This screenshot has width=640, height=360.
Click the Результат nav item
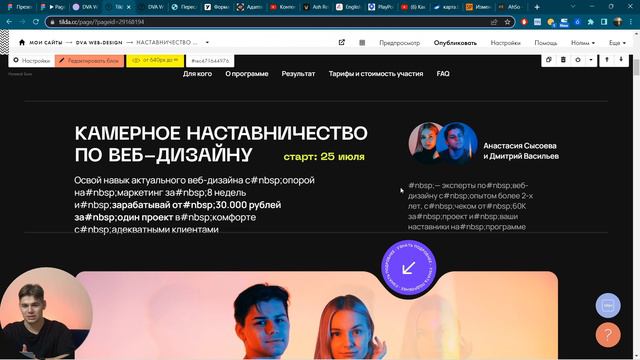pos(298,74)
